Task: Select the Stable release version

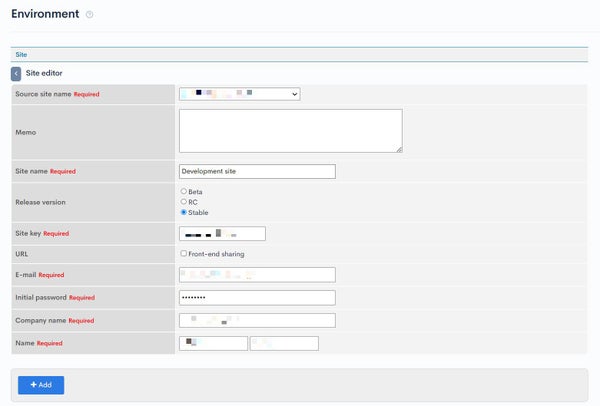Action: [184, 212]
